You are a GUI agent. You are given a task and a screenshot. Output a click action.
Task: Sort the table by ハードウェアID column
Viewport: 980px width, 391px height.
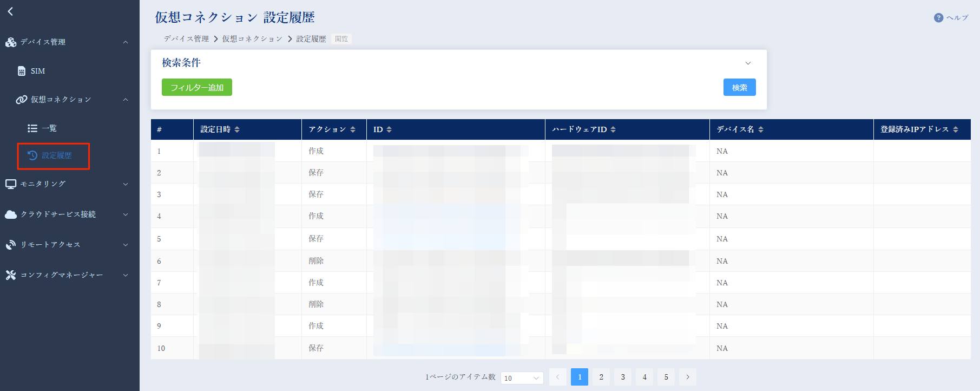click(x=613, y=129)
